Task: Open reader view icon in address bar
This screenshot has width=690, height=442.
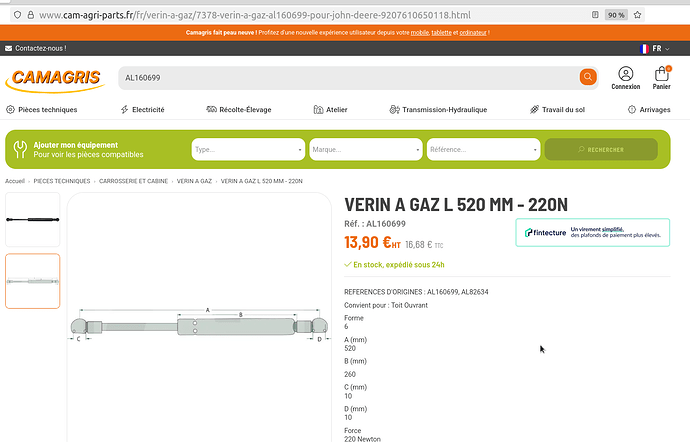Action: tap(595, 15)
